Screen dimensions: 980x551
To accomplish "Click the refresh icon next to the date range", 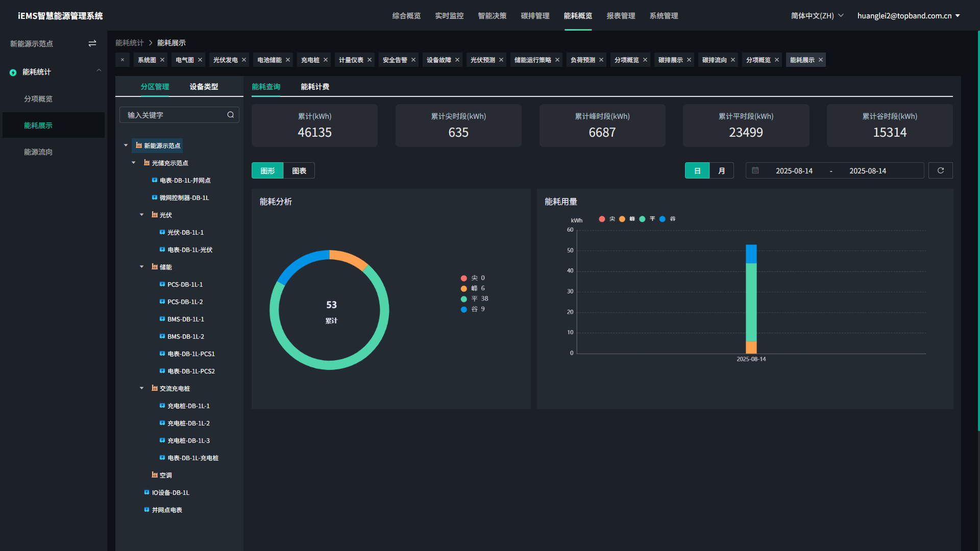I will coord(941,170).
